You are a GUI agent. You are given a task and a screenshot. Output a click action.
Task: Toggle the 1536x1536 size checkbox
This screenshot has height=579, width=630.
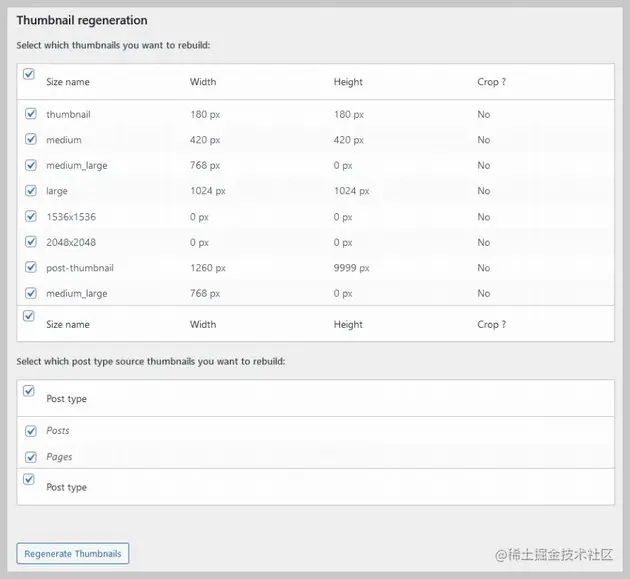click(x=31, y=216)
